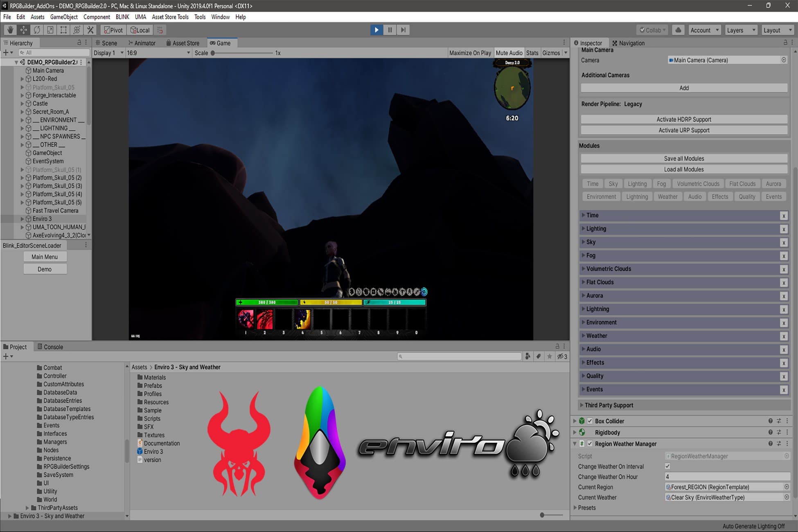The width and height of the screenshot is (798, 532).
Task: Select the Hand tool in toolbar
Action: pyautogui.click(x=10, y=30)
